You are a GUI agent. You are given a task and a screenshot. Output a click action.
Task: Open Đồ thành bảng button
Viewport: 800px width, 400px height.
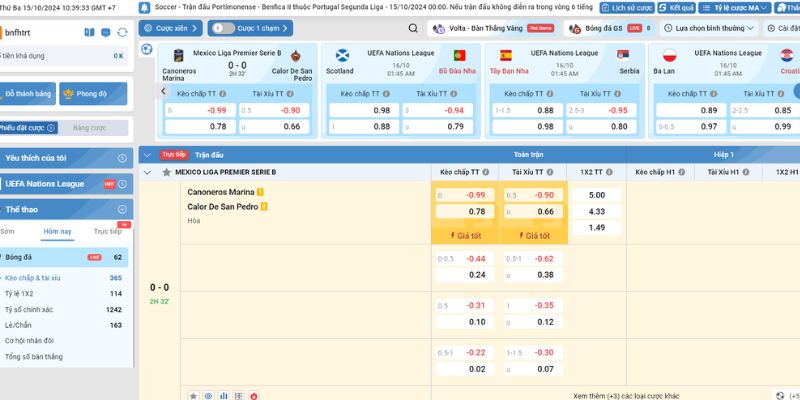pyautogui.click(x=27, y=94)
